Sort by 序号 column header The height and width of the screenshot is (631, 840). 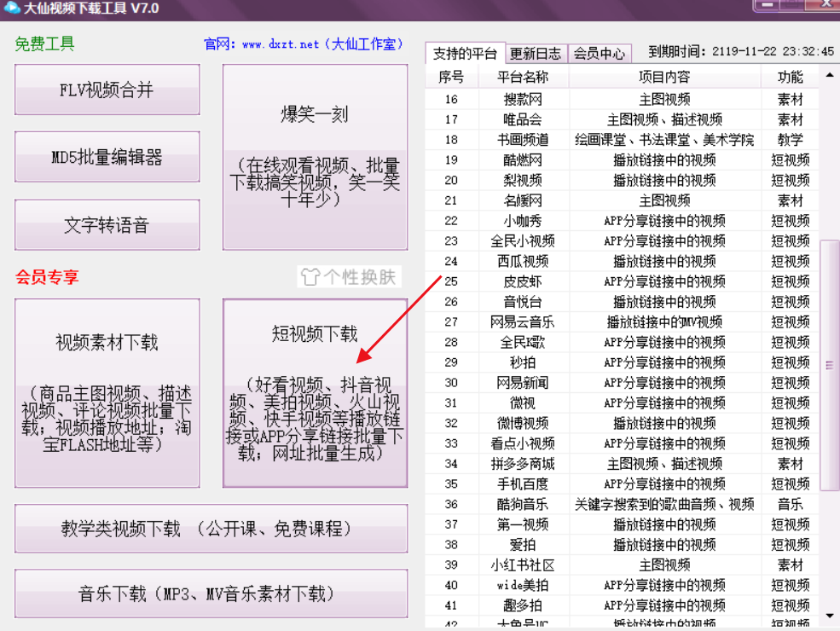click(x=451, y=77)
